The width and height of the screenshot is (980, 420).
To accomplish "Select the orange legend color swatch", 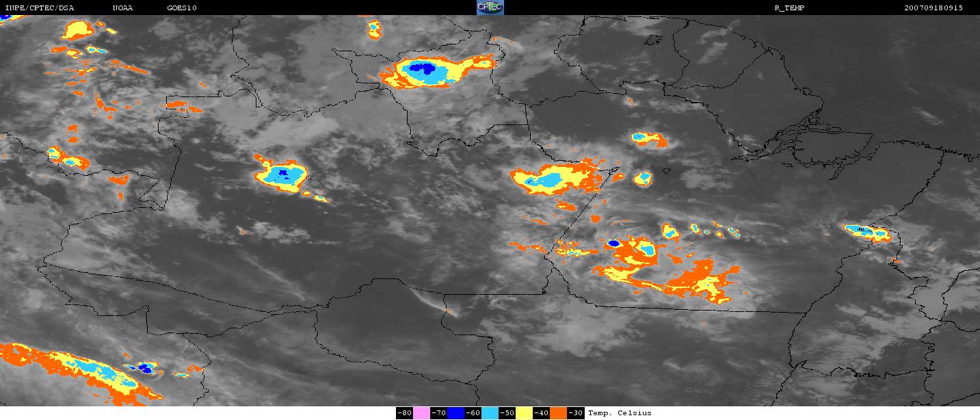I will [559, 413].
